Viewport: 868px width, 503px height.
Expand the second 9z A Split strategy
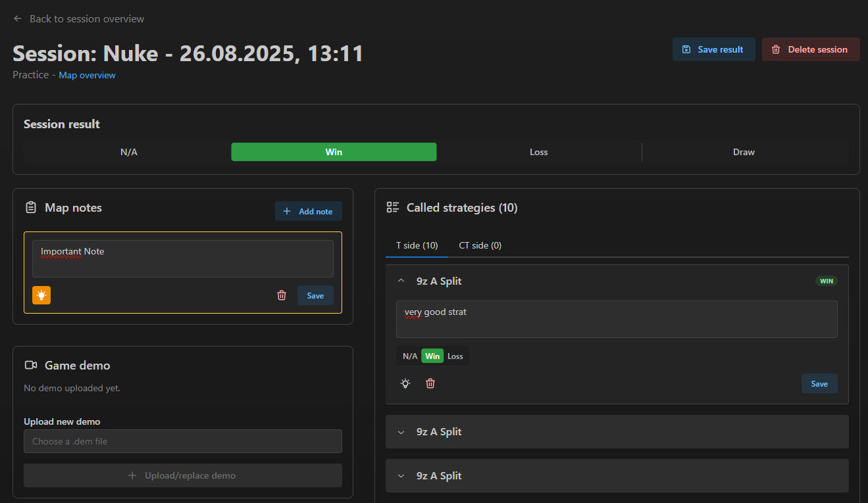coord(401,432)
